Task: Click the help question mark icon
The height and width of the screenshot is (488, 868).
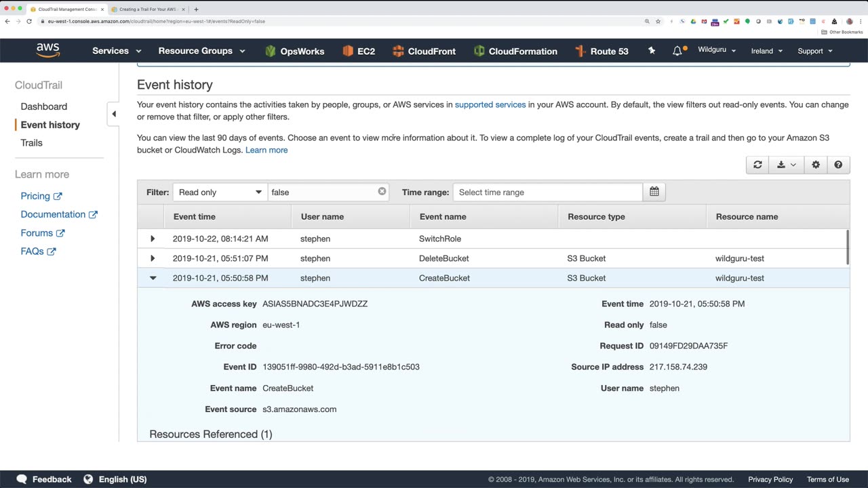Action: click(x=838, y=165)
